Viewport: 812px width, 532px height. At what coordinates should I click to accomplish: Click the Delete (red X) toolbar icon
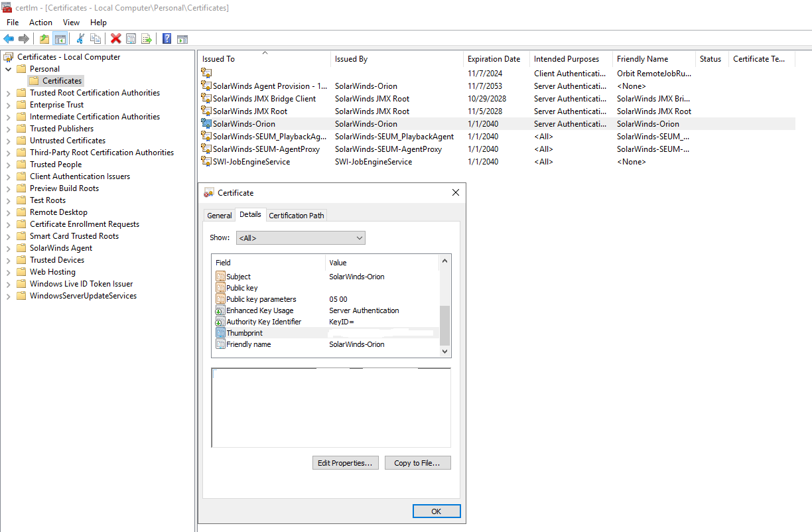pos(115,38)
